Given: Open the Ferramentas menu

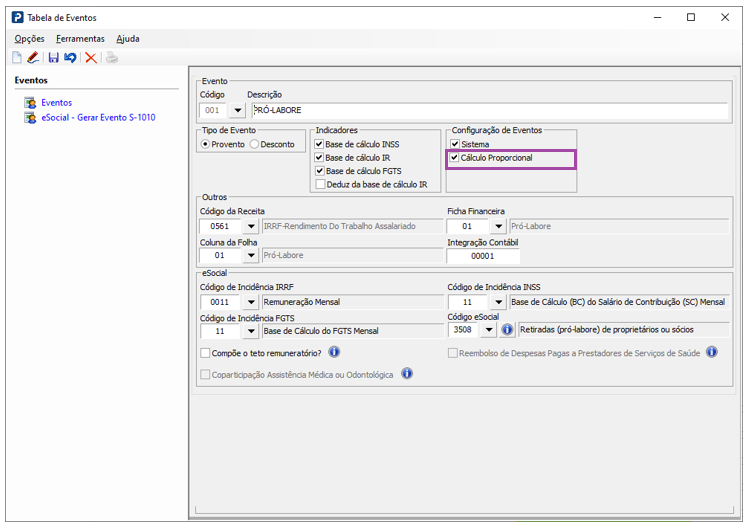Looking at the screenshot, I should click(x=80, y=38).
